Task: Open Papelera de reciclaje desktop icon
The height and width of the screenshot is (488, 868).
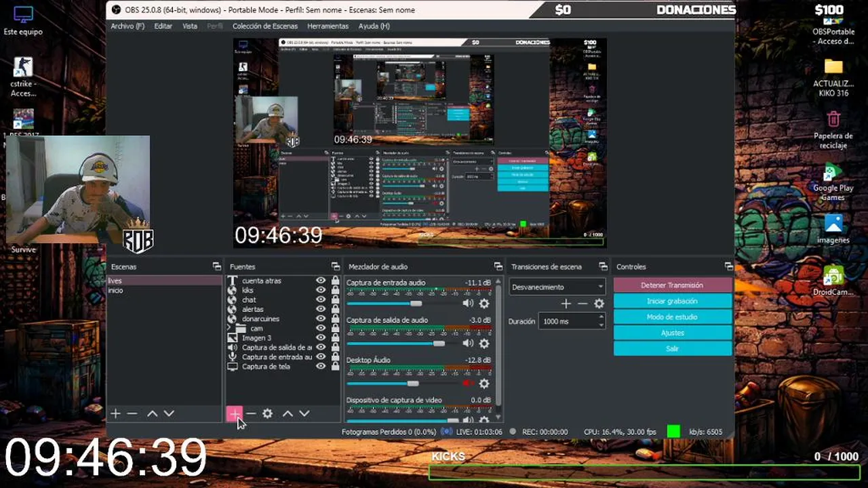Action: 833,130
